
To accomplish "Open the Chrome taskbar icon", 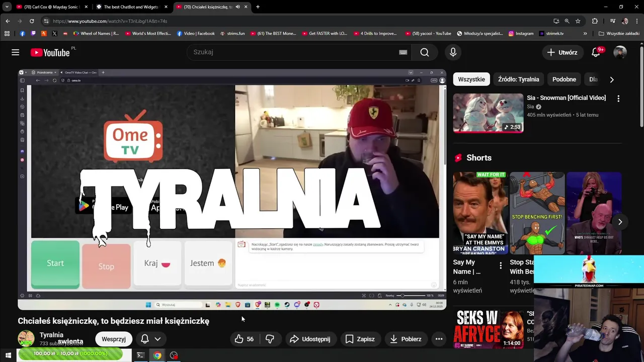I will tap(157, 355).
